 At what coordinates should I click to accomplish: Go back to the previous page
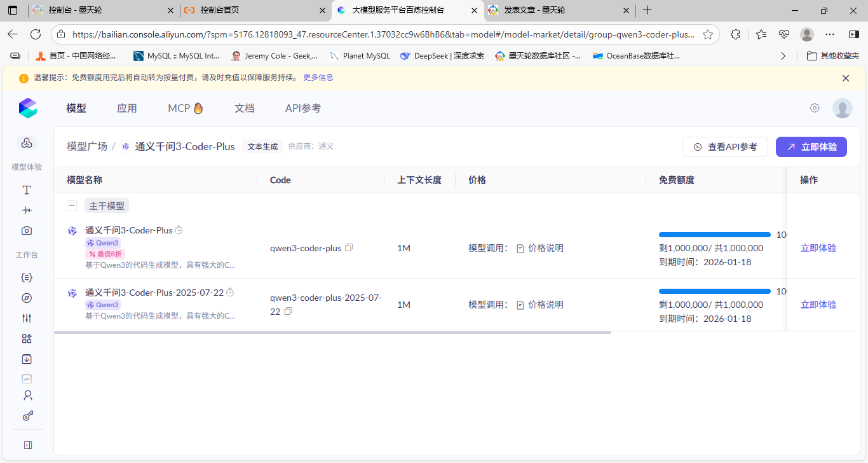(x=13, y=34)
